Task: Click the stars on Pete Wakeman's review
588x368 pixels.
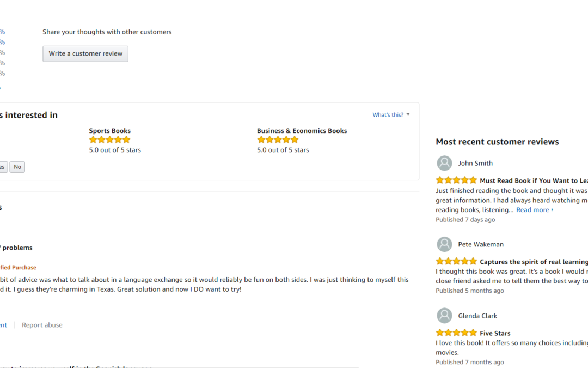Action: point(456,262)
